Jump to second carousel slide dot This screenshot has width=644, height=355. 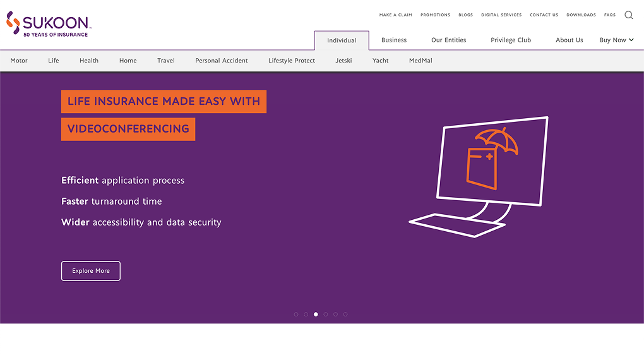(306, 315)
